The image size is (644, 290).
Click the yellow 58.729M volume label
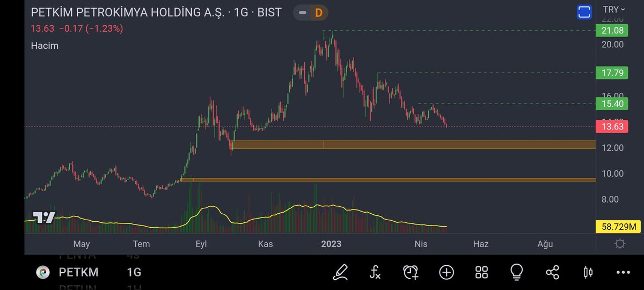point(619,227)
